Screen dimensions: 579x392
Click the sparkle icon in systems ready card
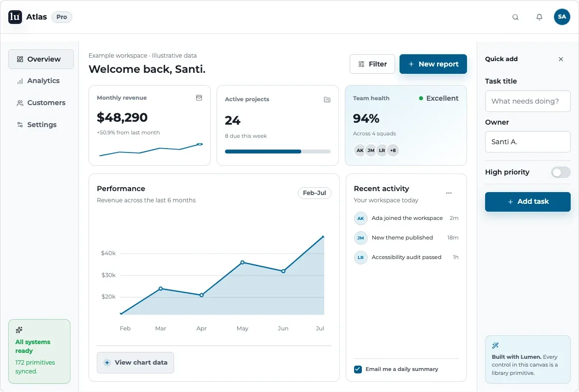pos(19,329)
